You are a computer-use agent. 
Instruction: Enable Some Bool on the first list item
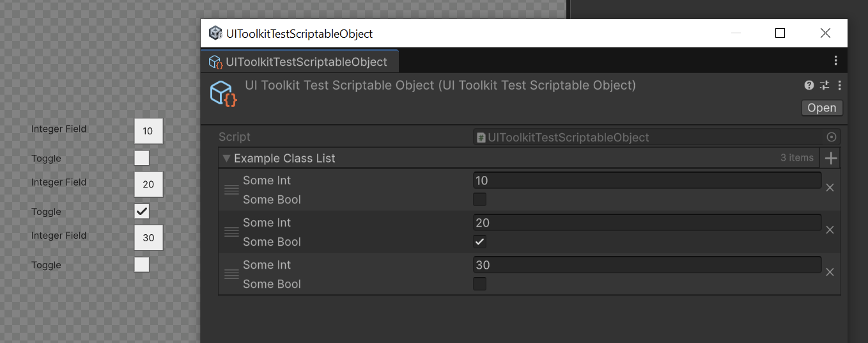[x=479, y=199]
